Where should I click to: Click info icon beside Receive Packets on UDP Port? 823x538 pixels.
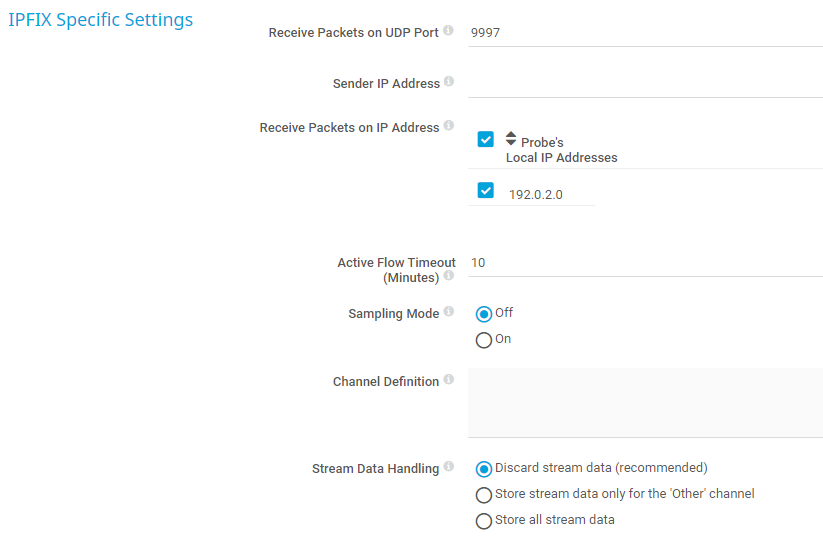[448, 31]
